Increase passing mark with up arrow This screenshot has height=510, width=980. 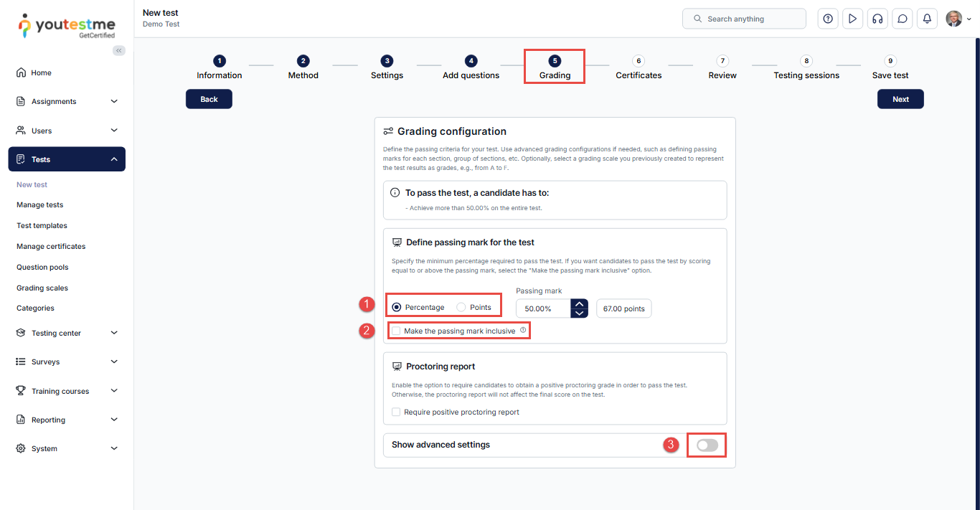(579, 303)
